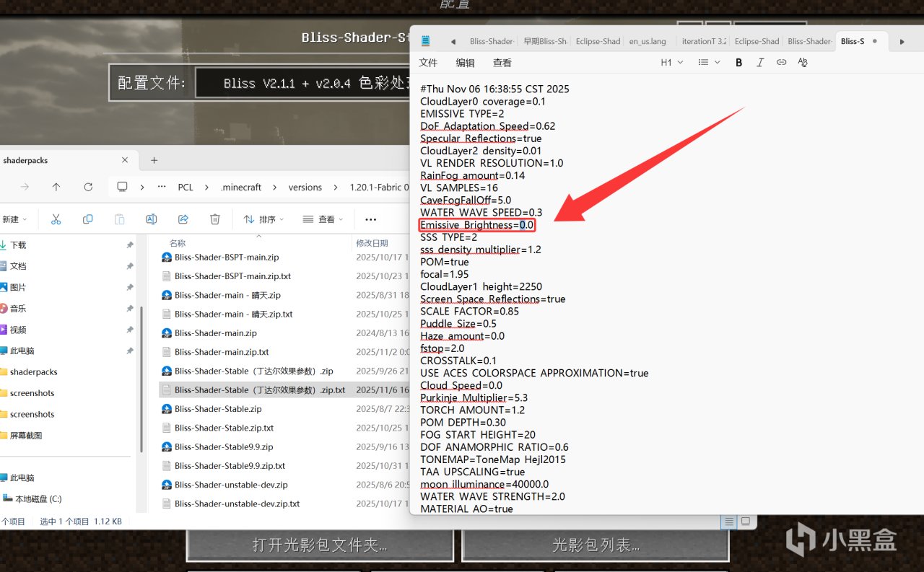
Task: Open Explorer's See more options menu
Action: (371, 219)
